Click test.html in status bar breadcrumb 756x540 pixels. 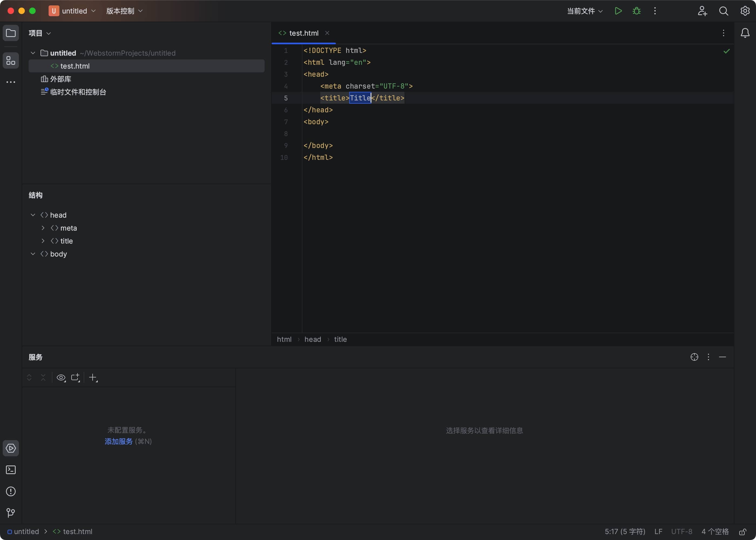[x=73, y=532]
